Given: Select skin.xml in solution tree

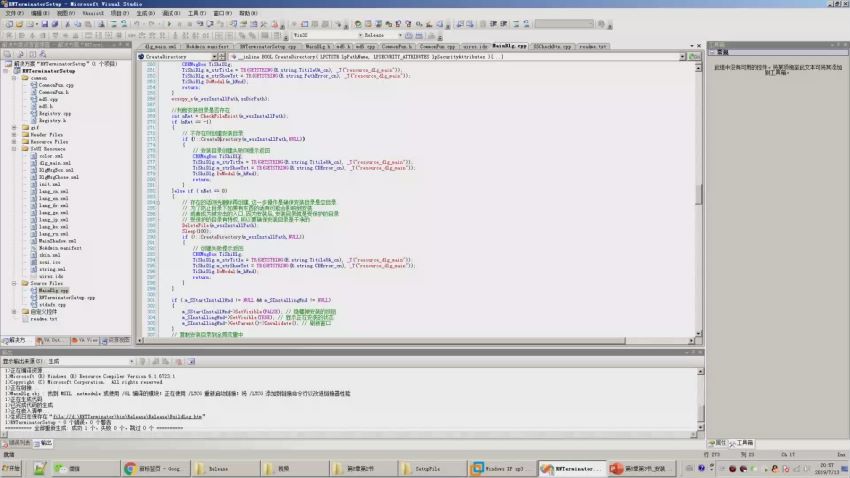Looking at the screenshot, I should [49, 255].
